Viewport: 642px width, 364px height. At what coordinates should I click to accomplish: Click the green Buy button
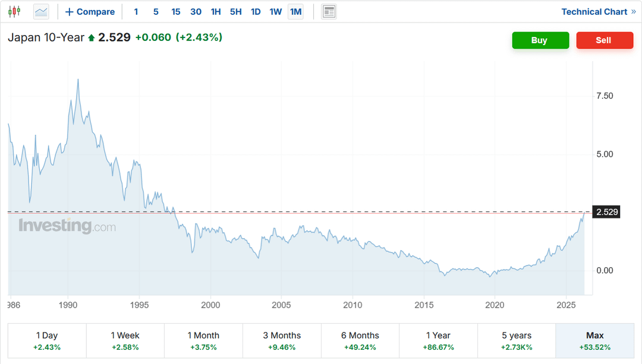coord(540,40)
